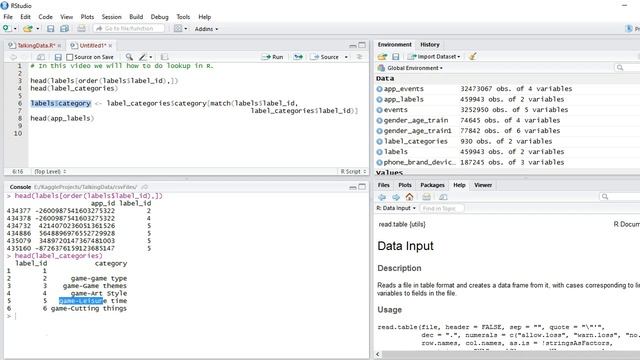
Task: Open the Help menu in menu bar
Action: (x=204, y=17)
